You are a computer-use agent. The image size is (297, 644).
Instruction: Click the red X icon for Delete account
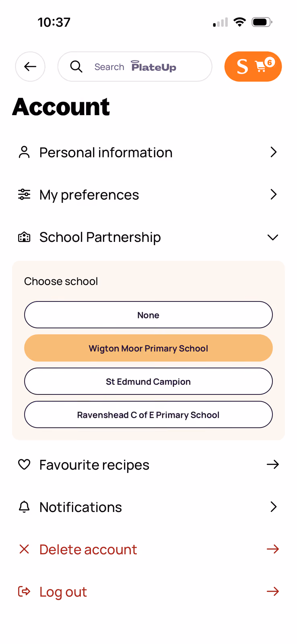click(24, 549)
